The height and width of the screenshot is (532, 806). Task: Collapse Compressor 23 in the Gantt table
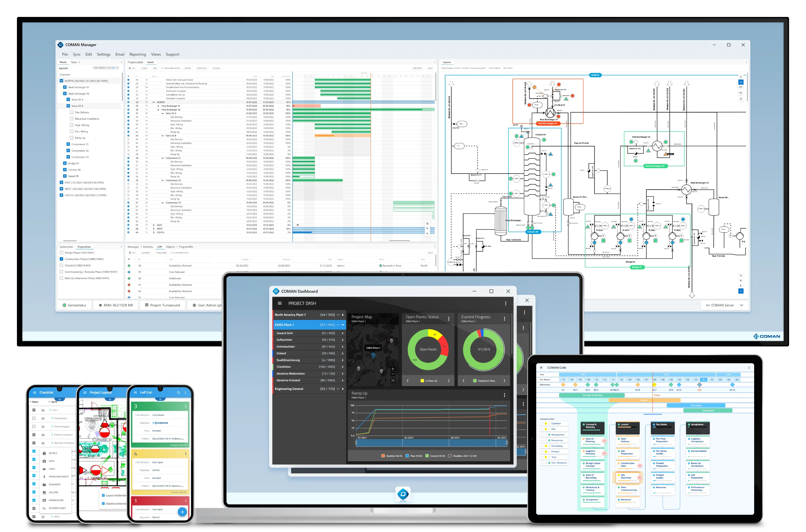tap(163, 203)
